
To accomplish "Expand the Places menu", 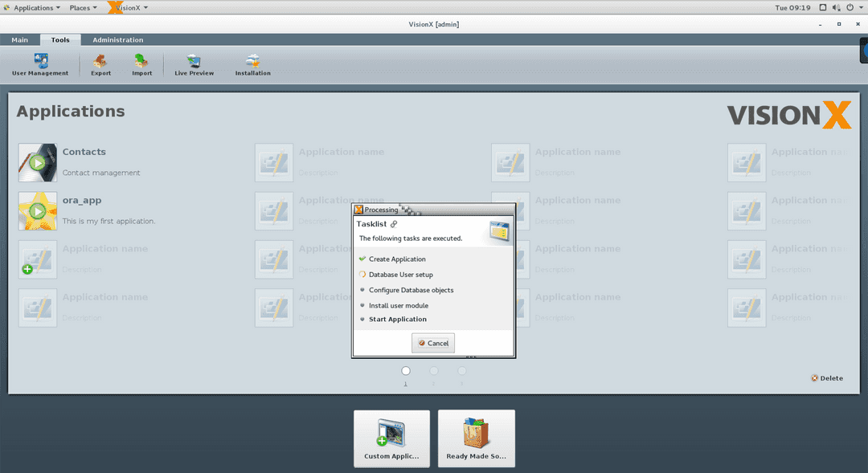I will [x=83, y=7].
